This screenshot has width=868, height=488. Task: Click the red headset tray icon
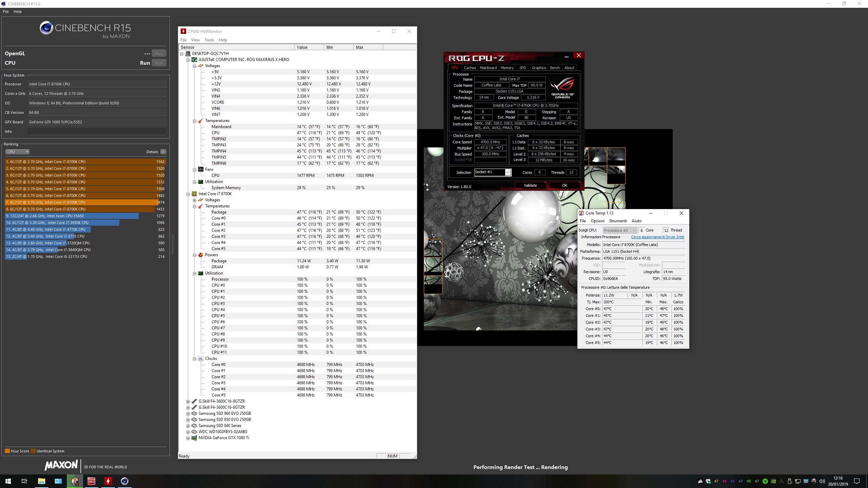(x=814, y=481)
